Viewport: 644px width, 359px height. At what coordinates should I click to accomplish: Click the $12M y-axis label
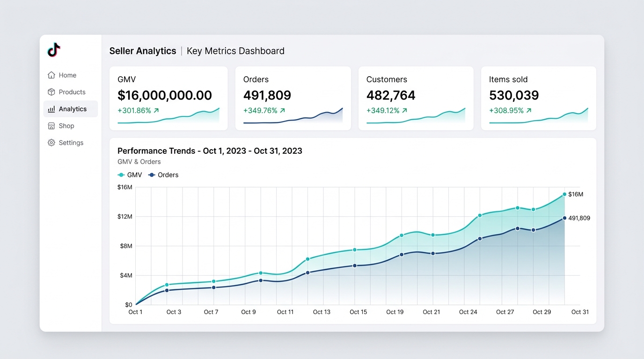(x=125, y=216)
